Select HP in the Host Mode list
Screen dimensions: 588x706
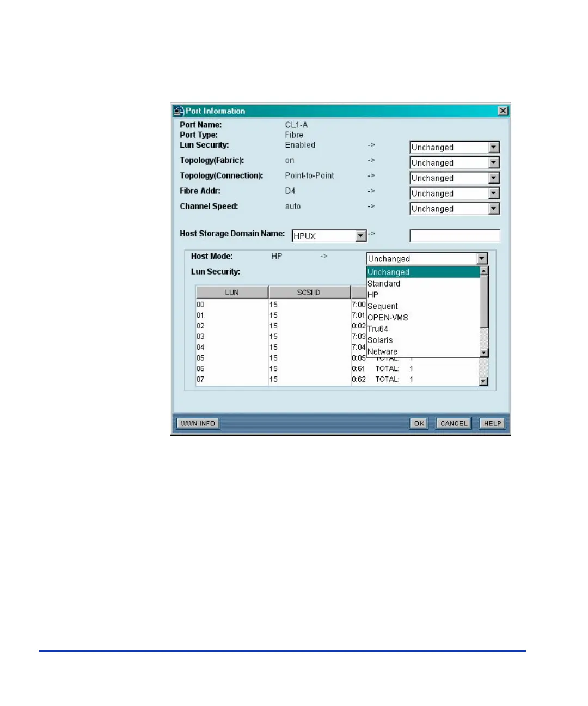423,295
